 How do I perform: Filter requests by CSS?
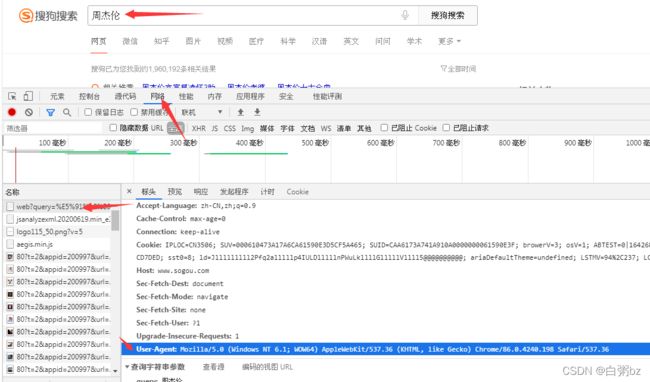230,128
